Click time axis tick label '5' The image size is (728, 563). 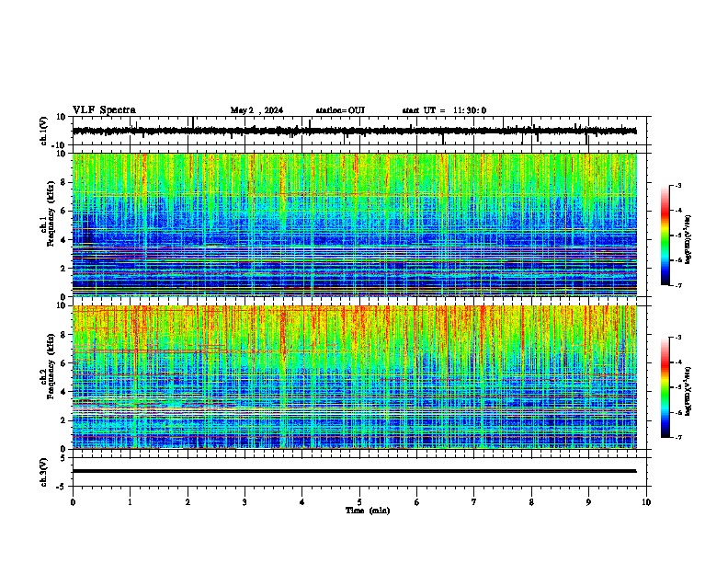click(x=359, y=502)
